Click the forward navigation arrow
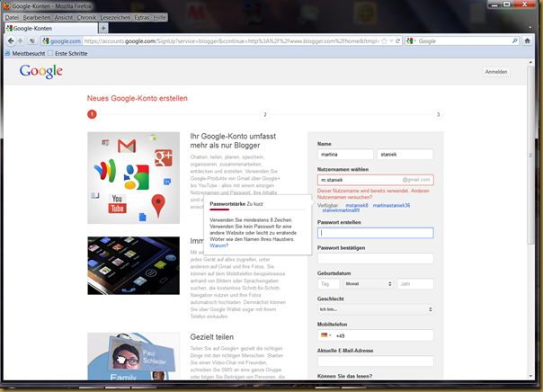 click(x=20, y=40)
